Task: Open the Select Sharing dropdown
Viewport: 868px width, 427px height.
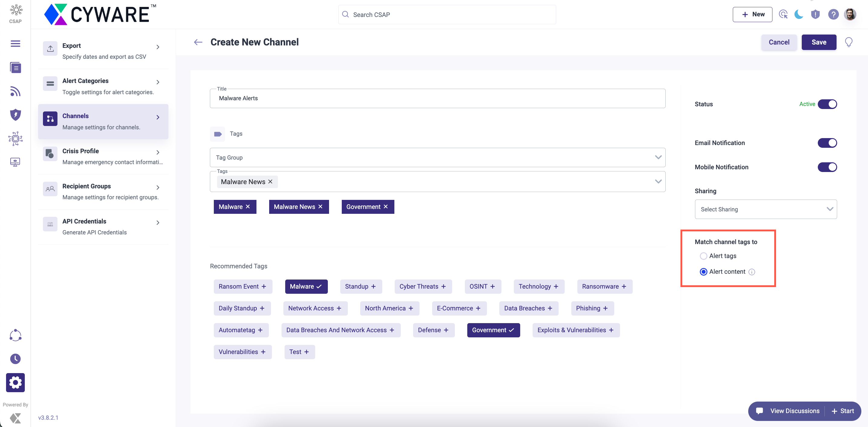Action: tap(765, 209)
